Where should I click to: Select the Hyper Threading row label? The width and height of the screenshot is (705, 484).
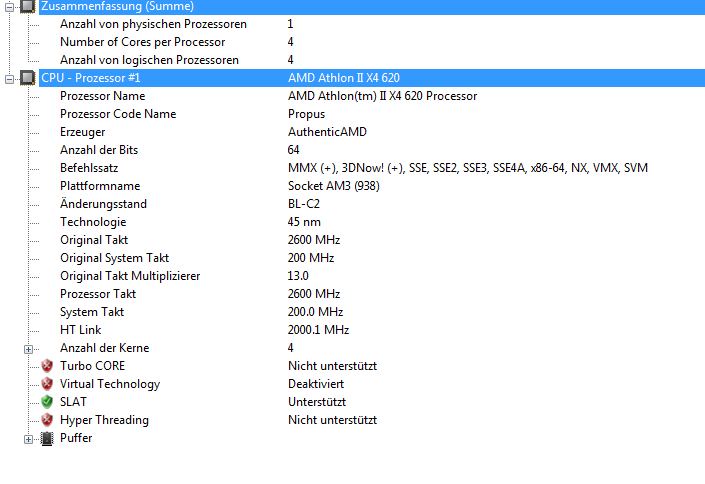point(104,420)
